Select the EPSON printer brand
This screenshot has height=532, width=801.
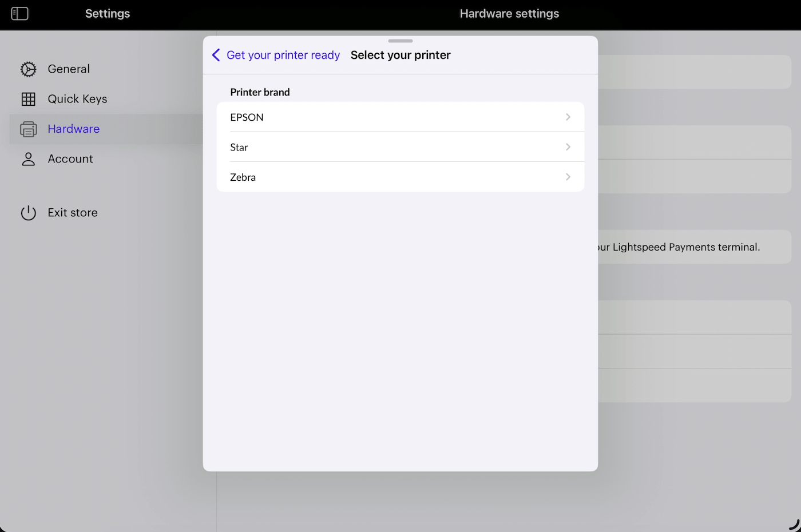[x=400, y=117]
